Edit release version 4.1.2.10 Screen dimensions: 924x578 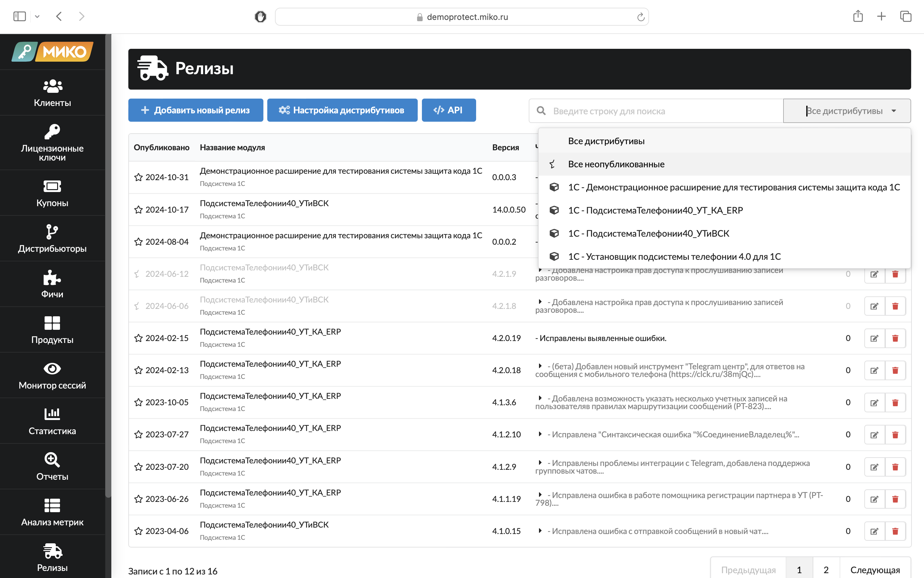[874, 435]
